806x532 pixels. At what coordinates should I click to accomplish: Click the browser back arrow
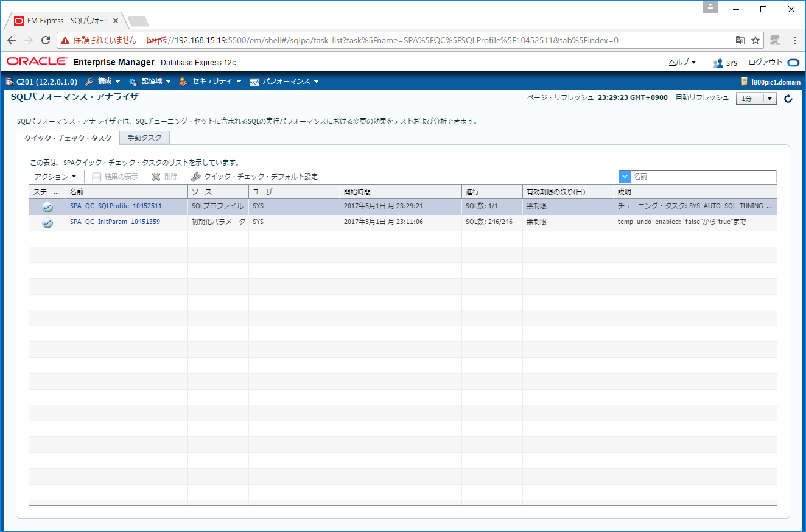(x=12, y=40)
